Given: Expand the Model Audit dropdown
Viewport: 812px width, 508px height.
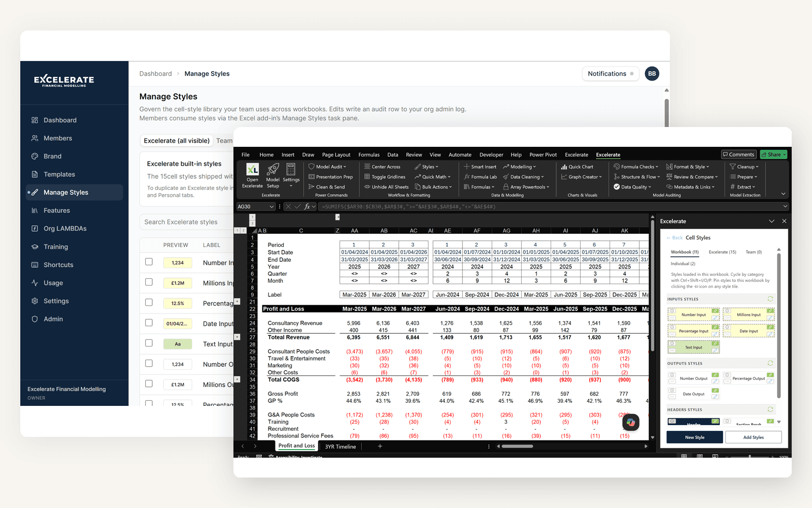Looking at the screenshot, I should pyautogui.click(x=327, y=167).
